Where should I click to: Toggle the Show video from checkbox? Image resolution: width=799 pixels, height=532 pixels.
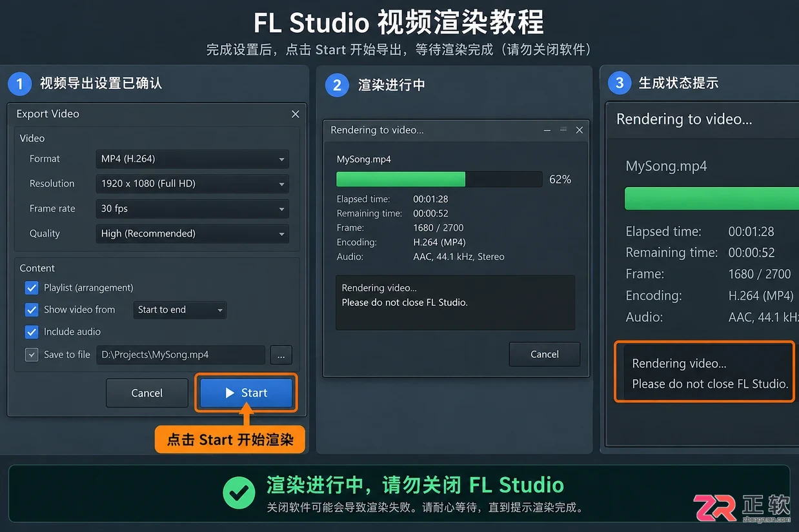point(32,310)
